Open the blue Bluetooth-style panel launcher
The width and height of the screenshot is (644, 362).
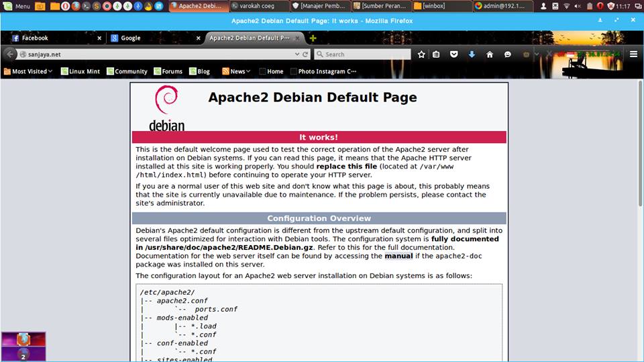[138, 6]
